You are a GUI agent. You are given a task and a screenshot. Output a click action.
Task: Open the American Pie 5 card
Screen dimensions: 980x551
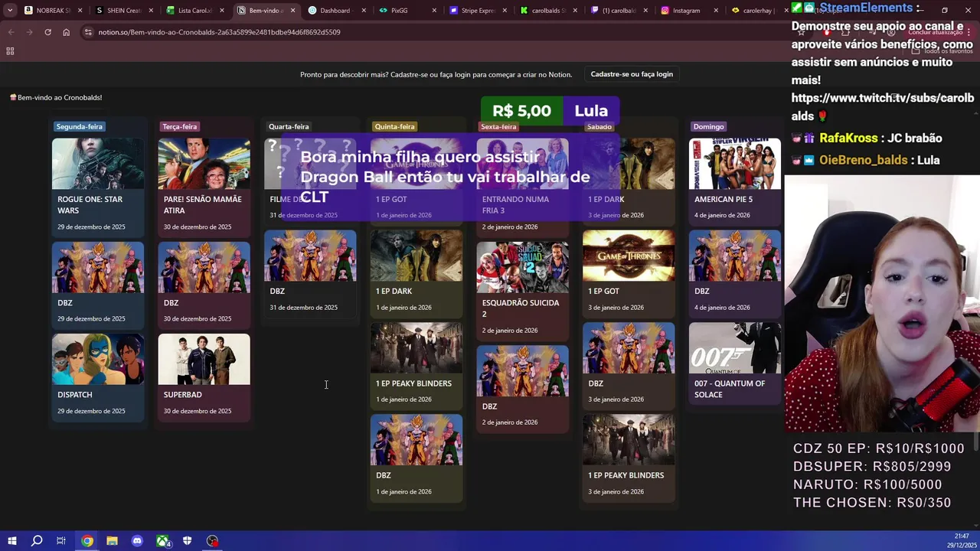coord(735,181)
